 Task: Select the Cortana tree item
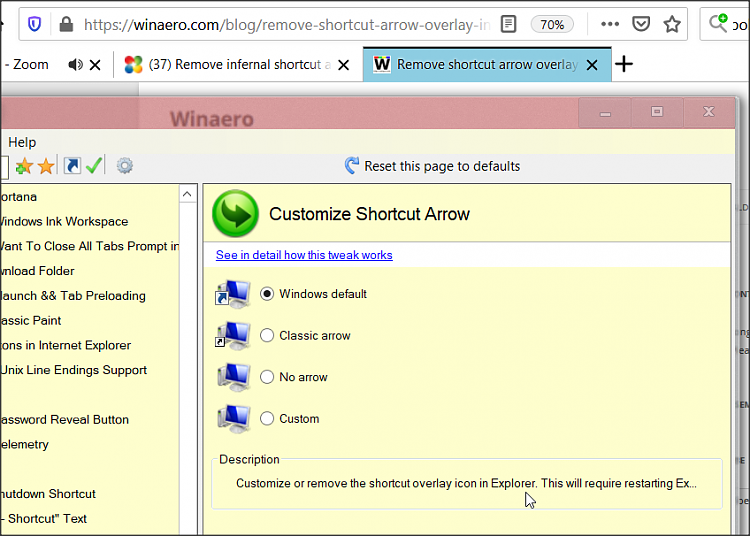point(18,197)
